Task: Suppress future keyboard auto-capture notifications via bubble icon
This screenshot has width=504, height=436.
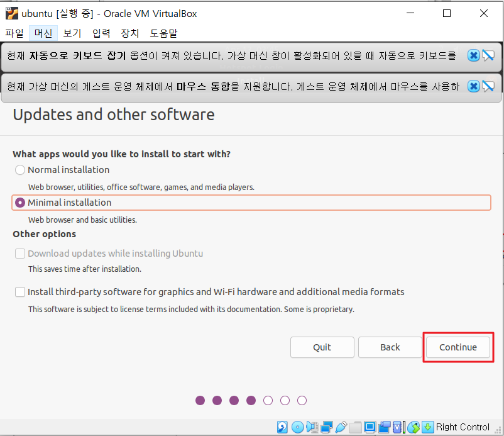Action: (x=488, y=55)
